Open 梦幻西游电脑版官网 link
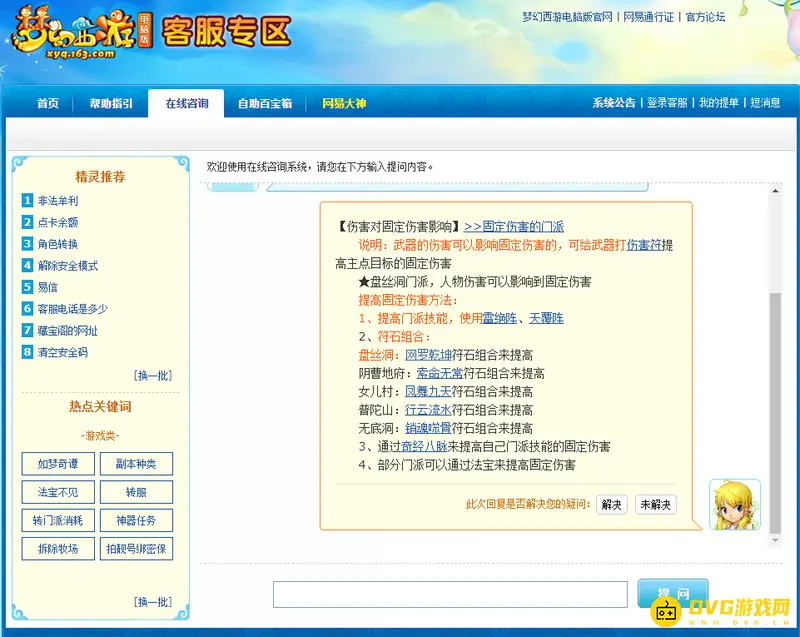Image resolution: width=800 pixels, height=637 pixels. click(x=567, y=17)
